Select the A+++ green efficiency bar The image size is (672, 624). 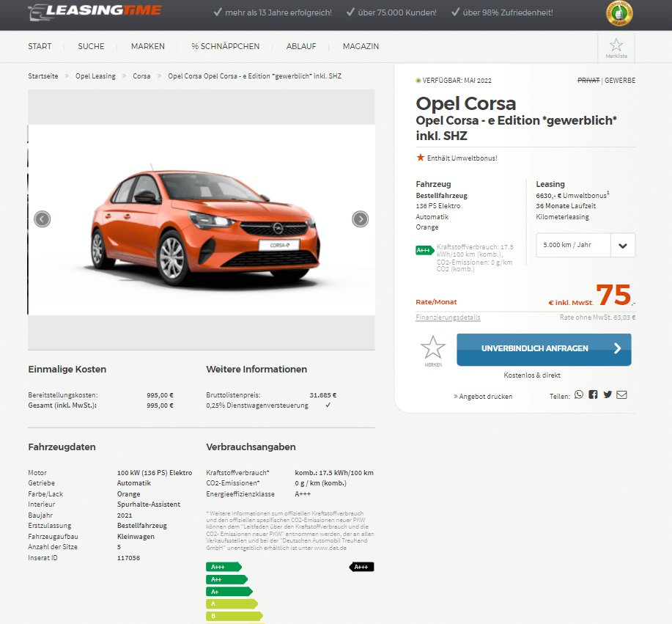coord(224,567)
